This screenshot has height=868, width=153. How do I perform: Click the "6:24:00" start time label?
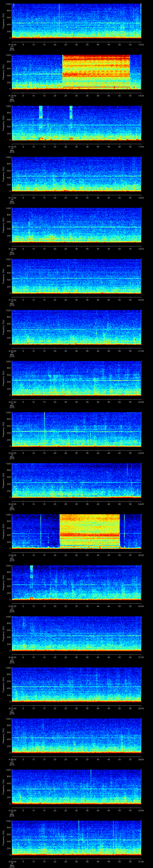tap(12, 555)
